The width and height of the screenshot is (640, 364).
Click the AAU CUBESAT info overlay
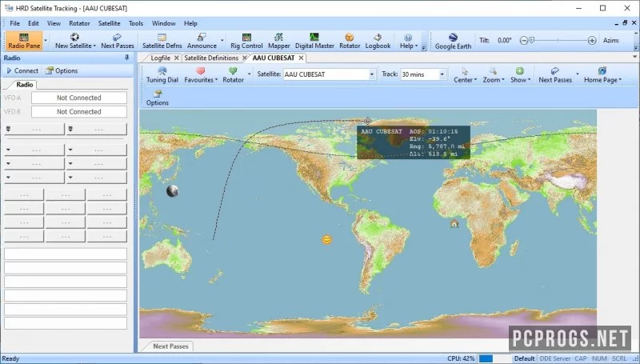[414, 142]
